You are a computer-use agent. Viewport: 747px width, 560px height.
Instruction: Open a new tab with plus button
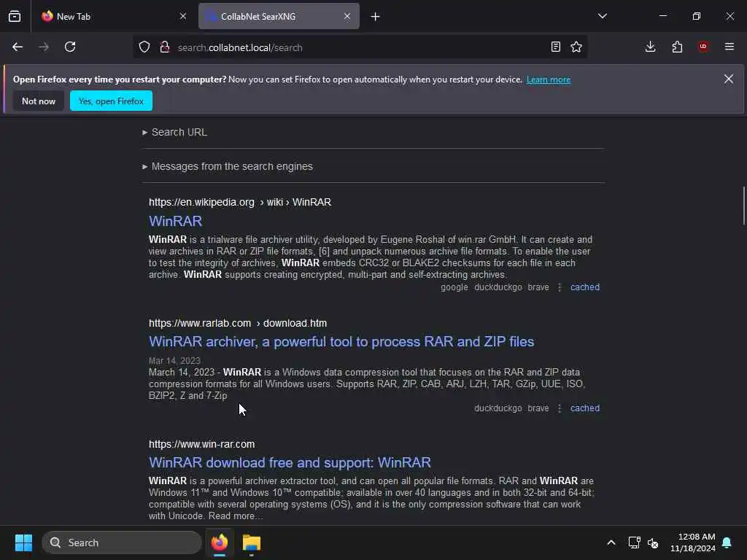[x=376, y=17]
